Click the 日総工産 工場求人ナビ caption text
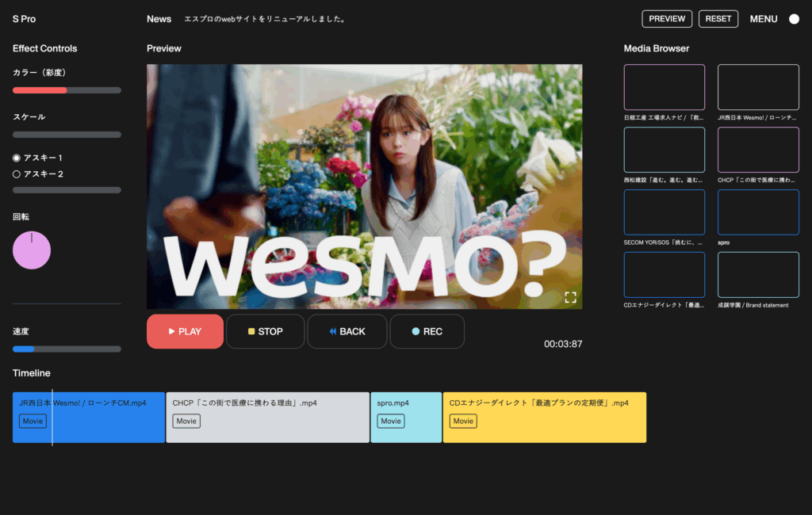Screen dimensions: 812x515 pyautogui.click(x=664, y=117)
